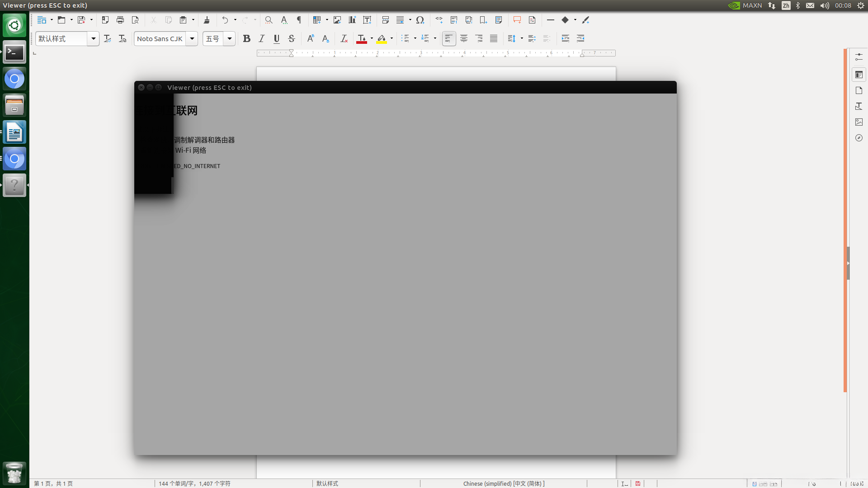Click the word count in status bar
Image resolution: width=868 pixels, height=488 pixels.
[x=194, y=483]
